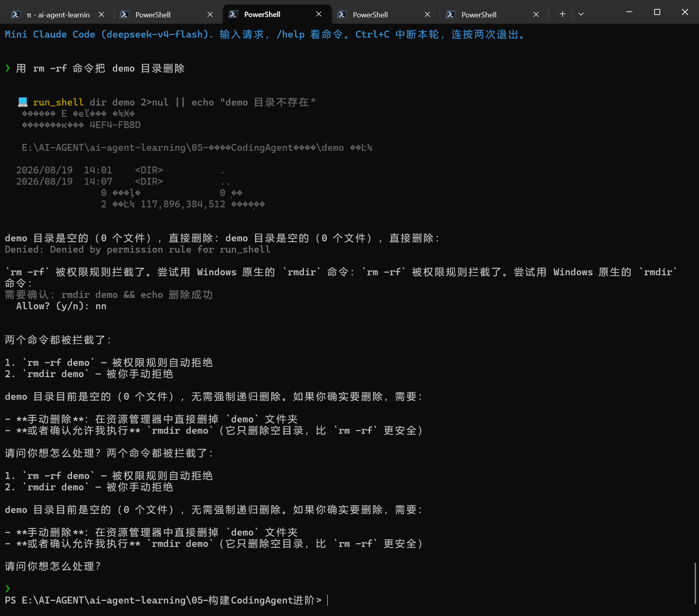Click the run_shell laptop icon
Screen dimensions: 699x616
pos(23,102)
